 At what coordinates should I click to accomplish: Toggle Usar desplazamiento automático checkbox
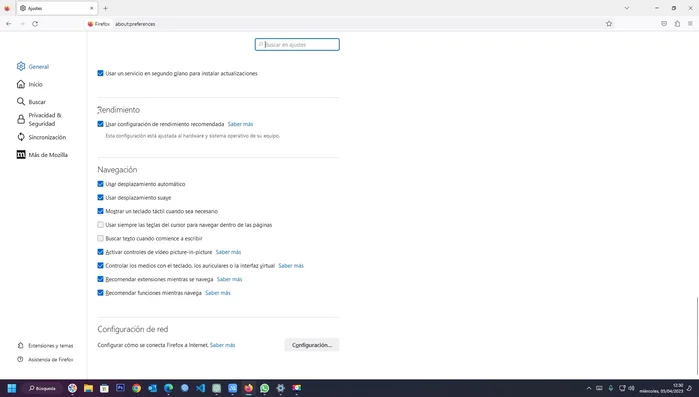pos(100,184)
